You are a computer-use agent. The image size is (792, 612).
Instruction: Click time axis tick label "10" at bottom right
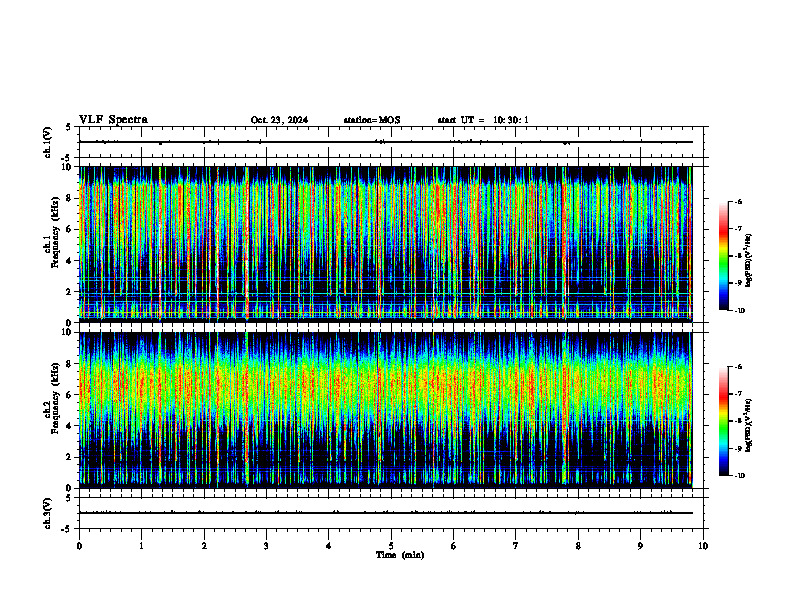(x=703, y=546)
